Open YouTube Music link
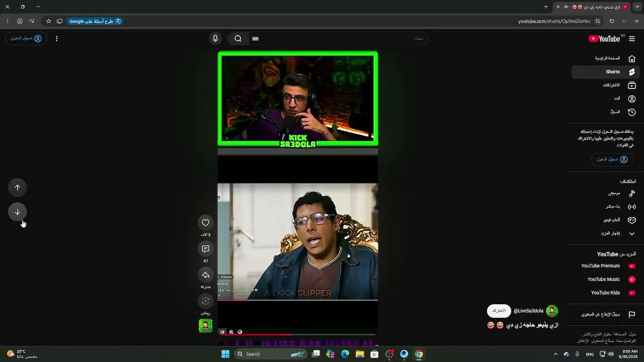This screenshot has width=644, height=362. (606, 280)
